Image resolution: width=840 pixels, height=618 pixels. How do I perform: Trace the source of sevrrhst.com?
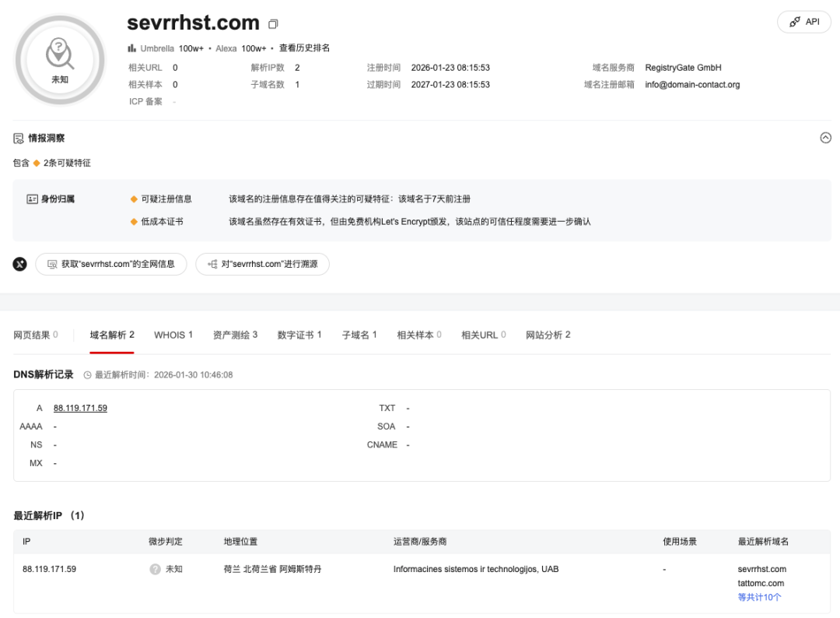(262, 264)
